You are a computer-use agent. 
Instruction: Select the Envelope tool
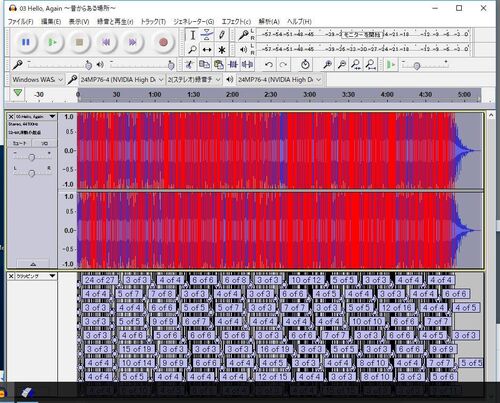[207, 35]
